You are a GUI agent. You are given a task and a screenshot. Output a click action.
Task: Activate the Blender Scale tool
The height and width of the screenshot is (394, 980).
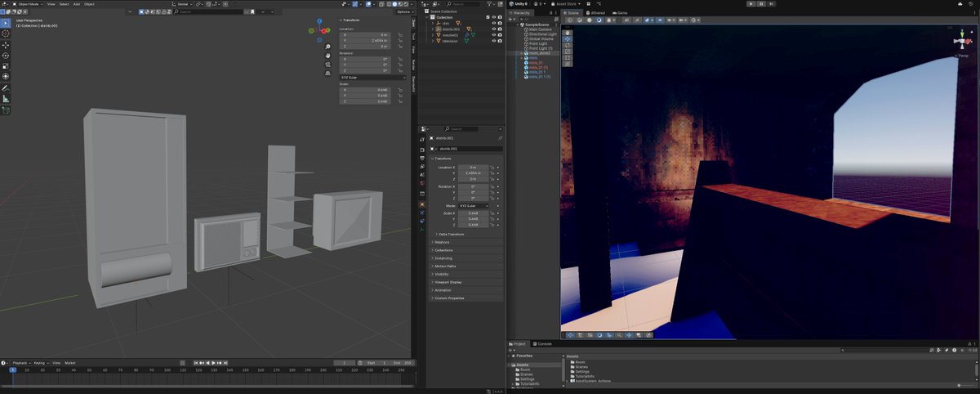5,66
